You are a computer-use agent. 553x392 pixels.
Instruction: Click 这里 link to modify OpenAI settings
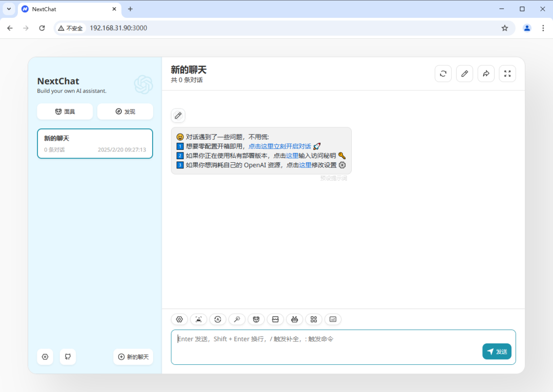pos(305,165)
